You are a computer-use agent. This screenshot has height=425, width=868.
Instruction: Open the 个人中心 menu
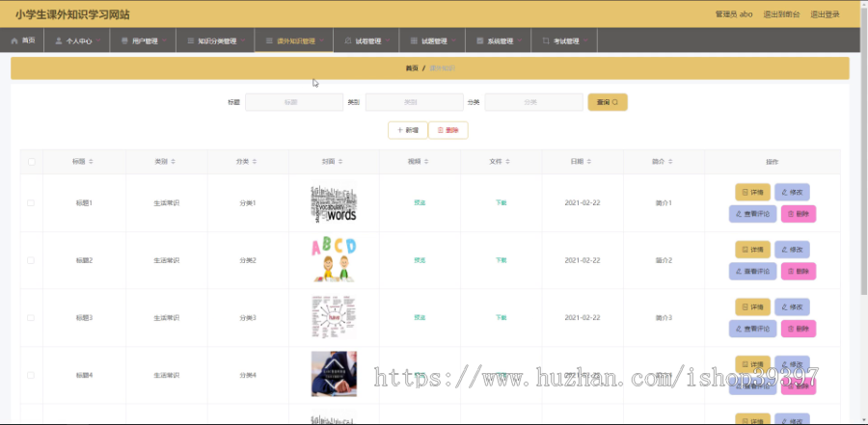77,40
